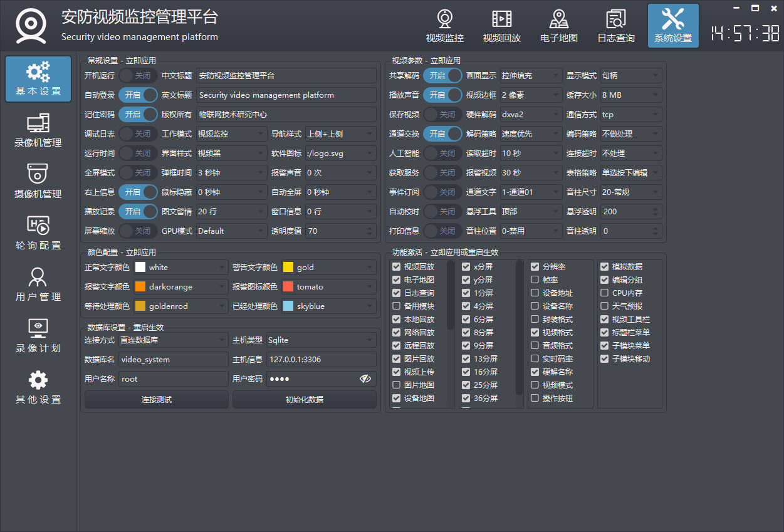Screen dimensions: 784x532
Task: Select 摄像机管理 camera management in sidebar
Action: [x=38, y=182]
